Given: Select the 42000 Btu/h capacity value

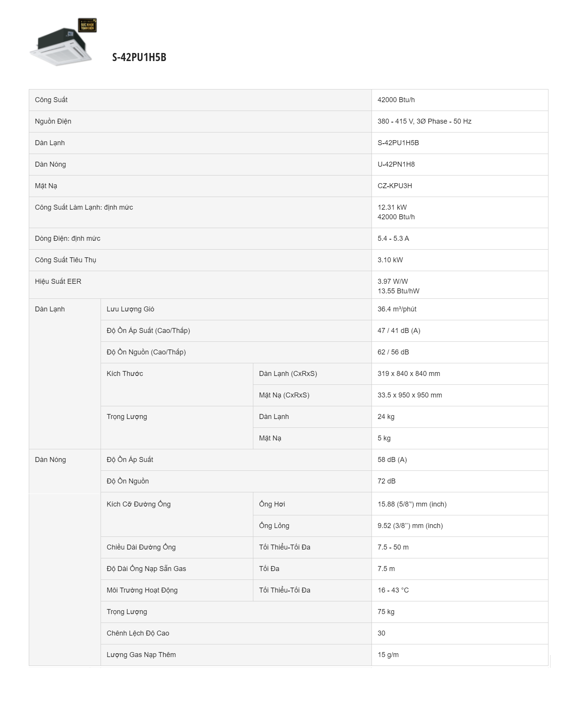Looking at the screenshot, I should 396,100.
